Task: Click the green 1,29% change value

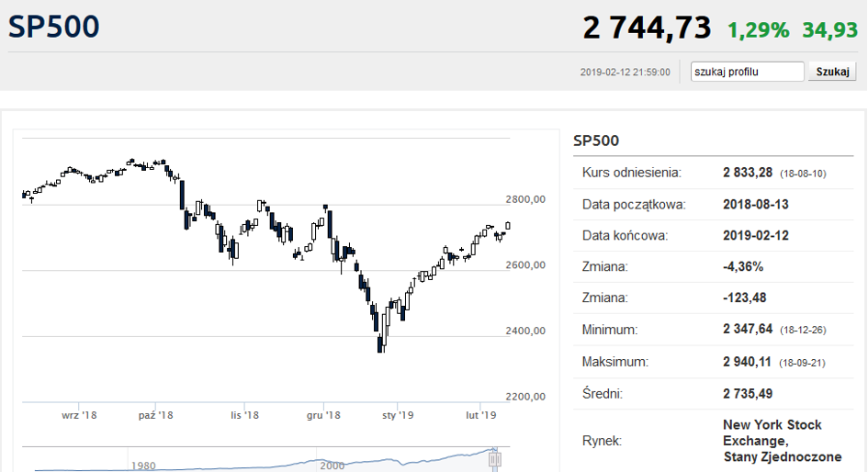Action: point(758,29)
